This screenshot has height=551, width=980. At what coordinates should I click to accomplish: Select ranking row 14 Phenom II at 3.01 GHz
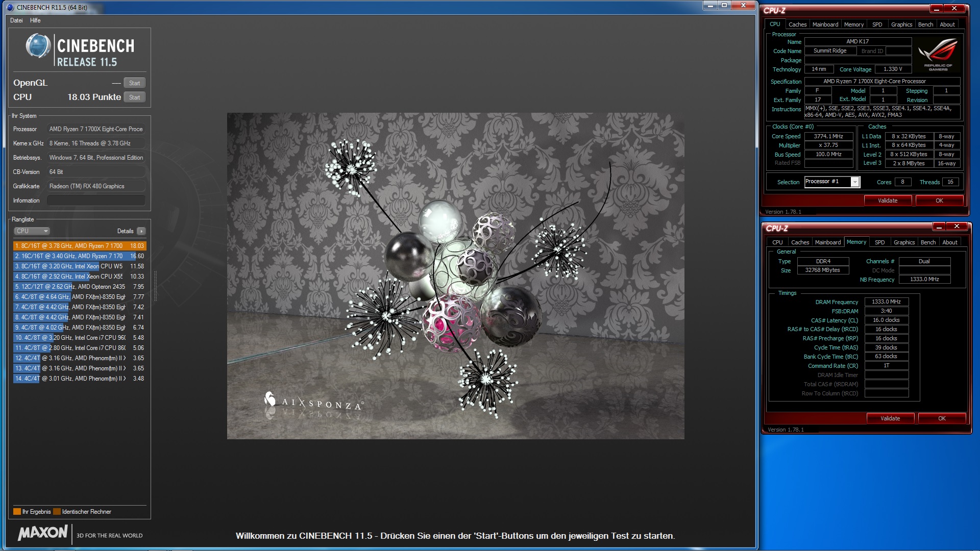click(x=80, y=379)
